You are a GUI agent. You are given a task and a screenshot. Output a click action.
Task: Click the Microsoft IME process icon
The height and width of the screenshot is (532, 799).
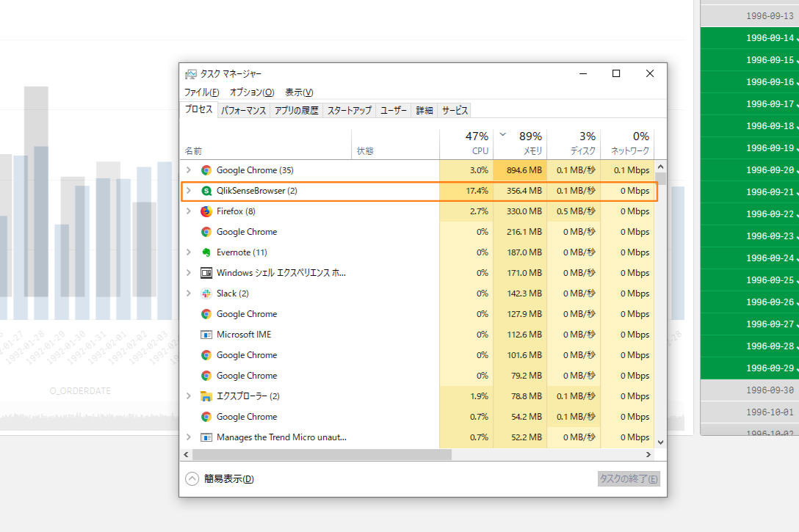click(206, 335)
